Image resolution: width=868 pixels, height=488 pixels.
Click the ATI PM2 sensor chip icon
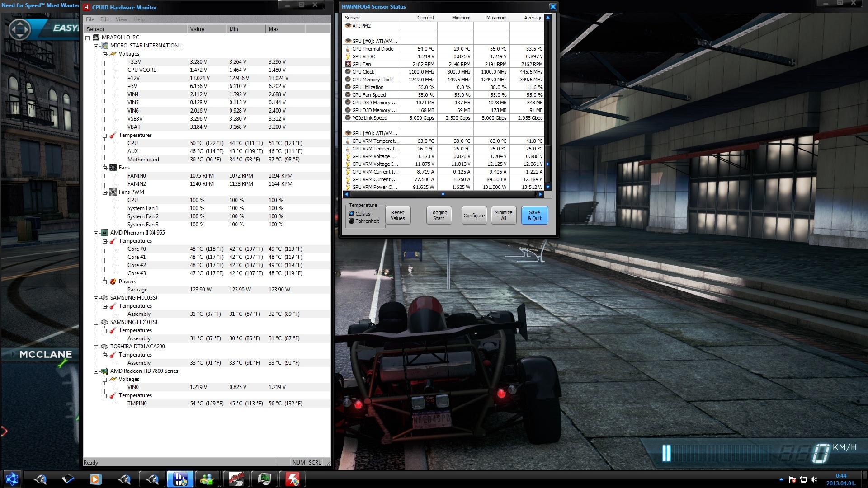pos(348,26)
